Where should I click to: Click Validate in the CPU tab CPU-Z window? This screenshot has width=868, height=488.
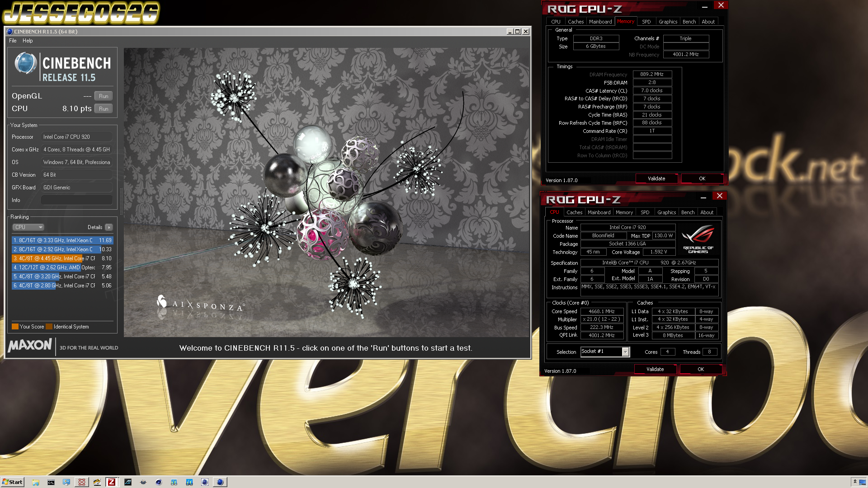[x=655, y=369]
